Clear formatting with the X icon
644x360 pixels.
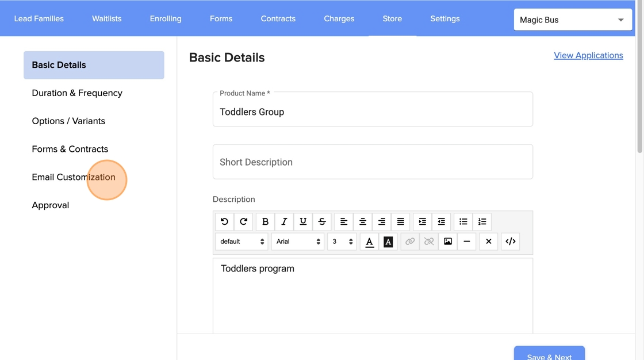pyautogui.click(x=488, y=242)
